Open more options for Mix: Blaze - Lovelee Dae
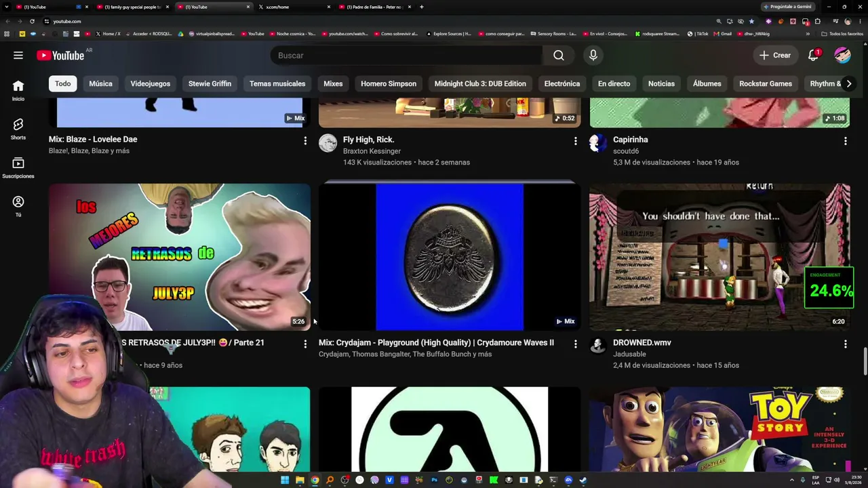The height and width of the screenshot is (488, 868). tap(305, 141)
